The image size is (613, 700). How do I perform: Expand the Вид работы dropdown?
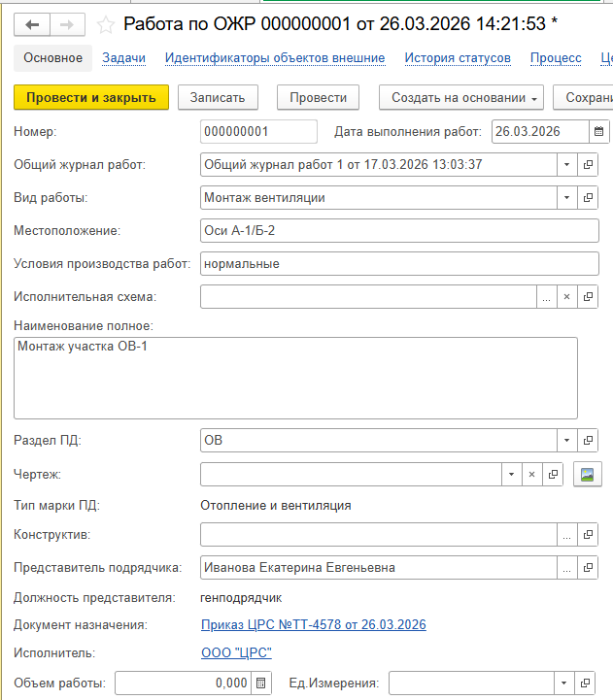(x=567, y=198)
